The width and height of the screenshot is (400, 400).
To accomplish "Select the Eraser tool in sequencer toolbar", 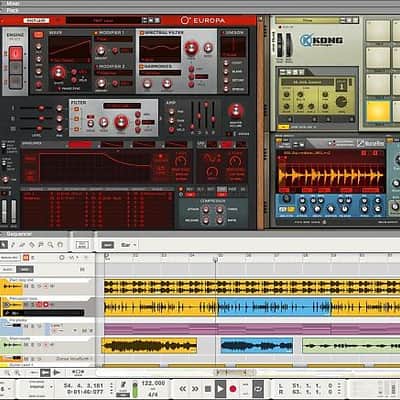I will click(22, 245).
